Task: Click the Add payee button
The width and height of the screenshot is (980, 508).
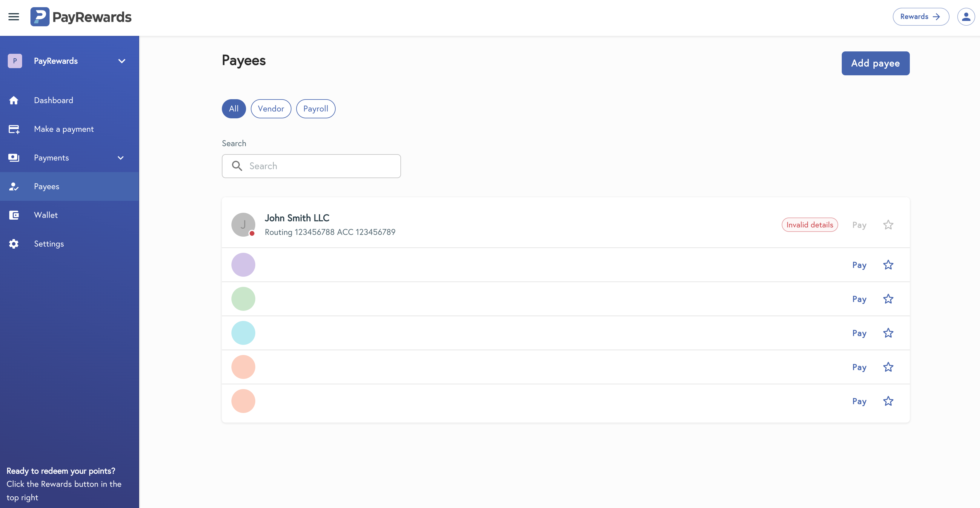Action: tap(875, 63)
